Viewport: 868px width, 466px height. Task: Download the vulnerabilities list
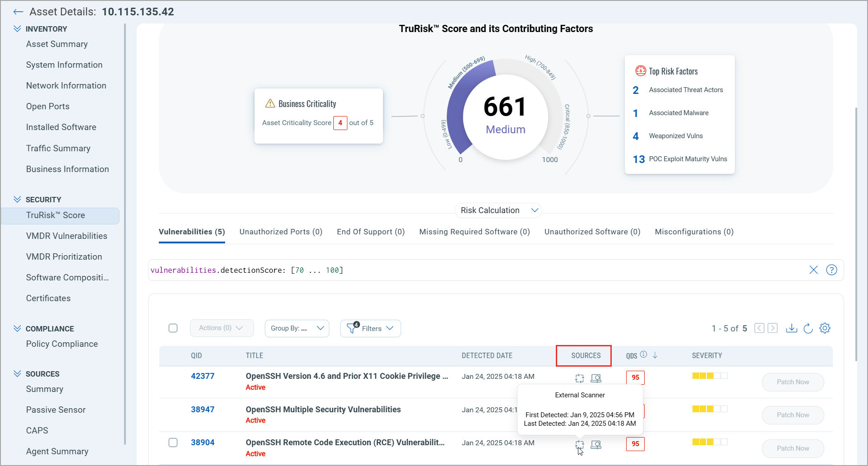tap(791, 328)
